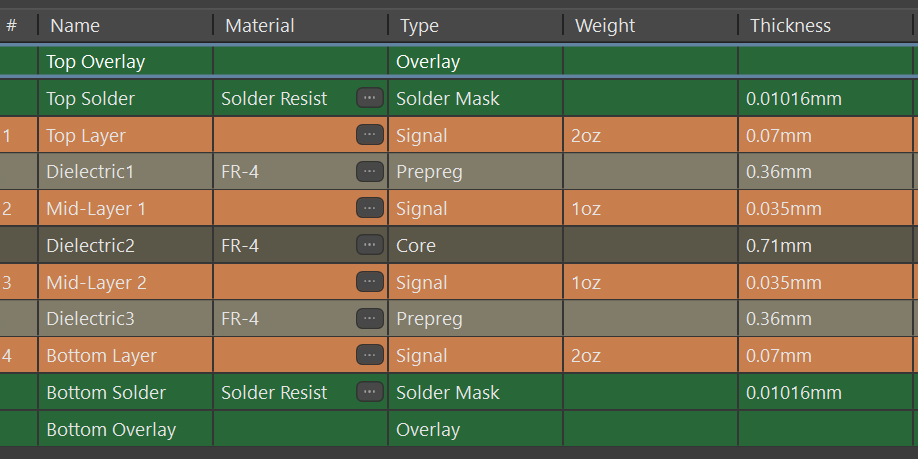Image resolution: width=918 pixels, height=459 pixels.
Task: Open material picker for Dielectric3
Action: [369, 318]
